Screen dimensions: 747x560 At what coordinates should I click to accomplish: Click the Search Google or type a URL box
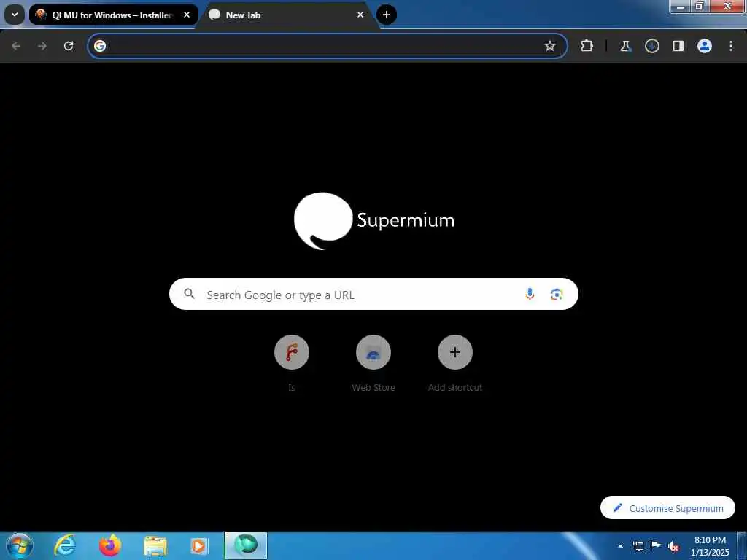[x=373, y=295]
